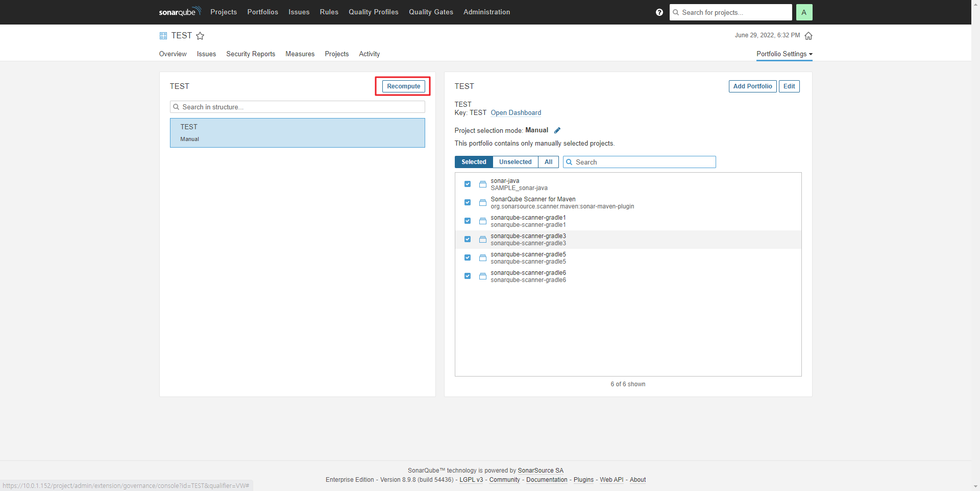Open the Security Reports tab
Viewport: 980px width, 491px height.
[x=251, y=54]
